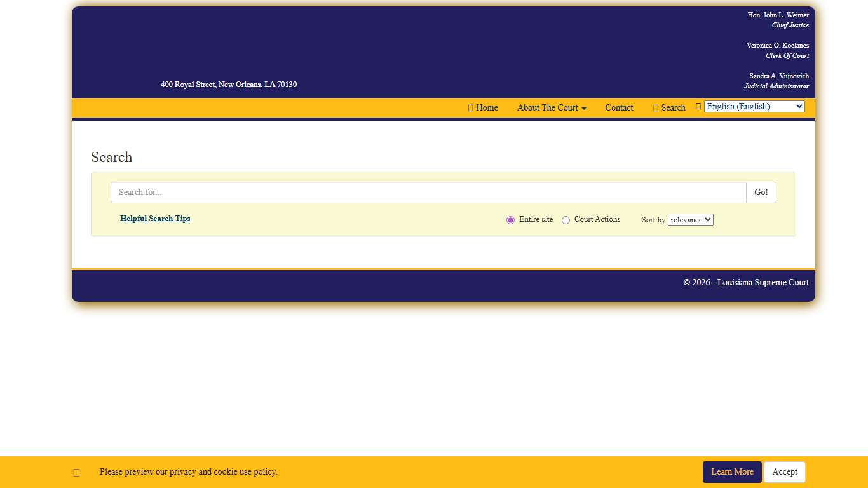Accept the cookie policy

(x=784, y=471)
